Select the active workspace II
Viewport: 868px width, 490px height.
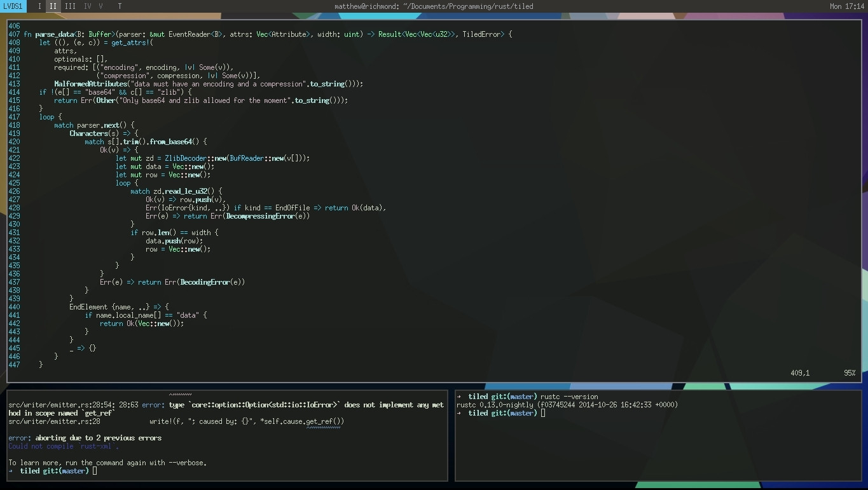pyautogui.click(x=53, y=6)
